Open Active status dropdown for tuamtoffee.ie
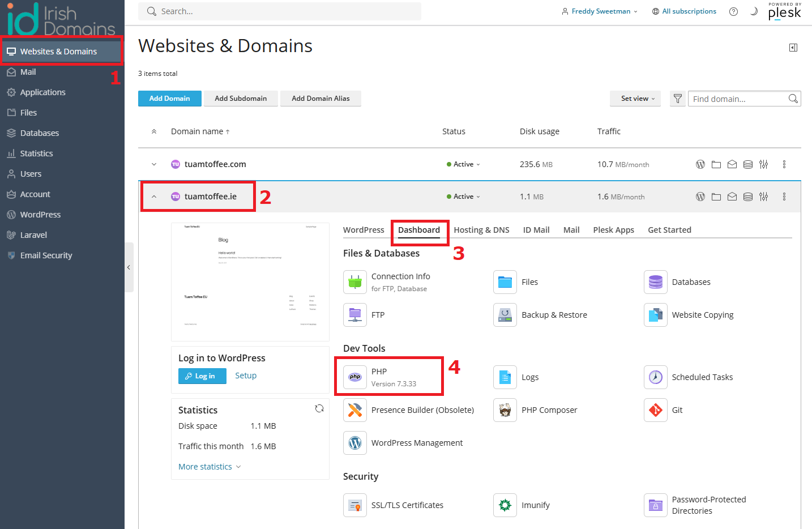Screen dimensions: 812x529 click(x=463, y=197)
